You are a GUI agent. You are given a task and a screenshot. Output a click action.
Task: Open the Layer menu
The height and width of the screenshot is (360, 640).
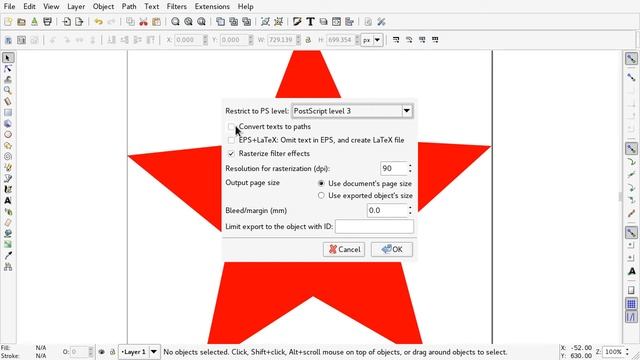(76, 7)
